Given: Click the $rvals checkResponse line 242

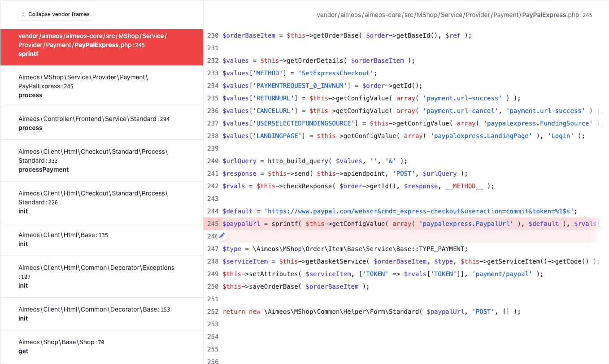Looking at the screenshot, I should pyautogui.click(x=358, y=186).
